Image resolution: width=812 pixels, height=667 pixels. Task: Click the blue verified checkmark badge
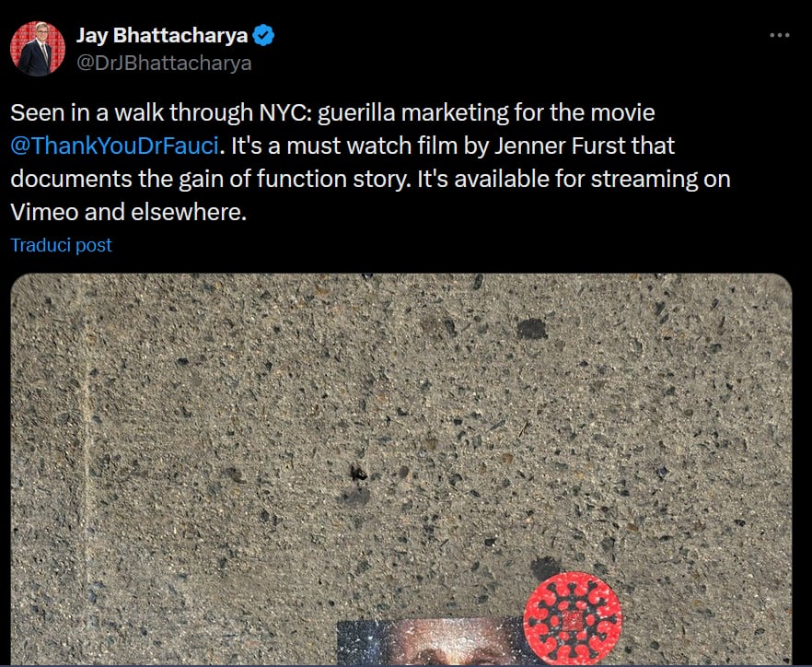(x=263, y=35)
